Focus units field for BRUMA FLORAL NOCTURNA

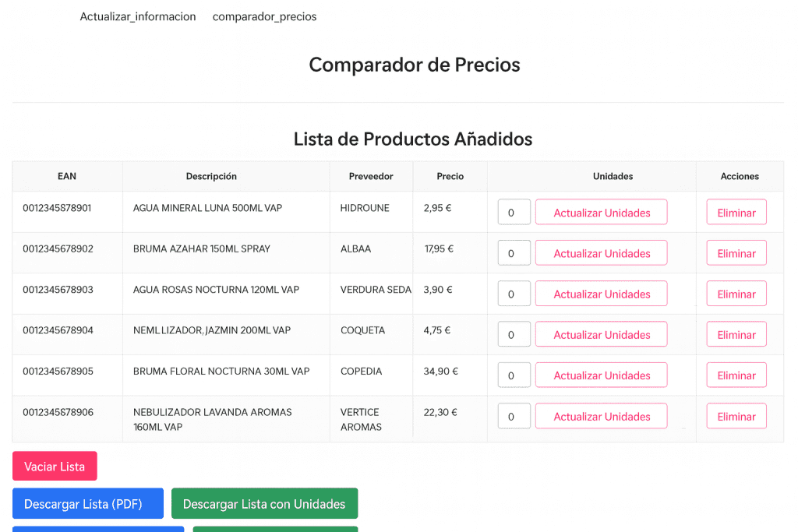tap(514, 375)
